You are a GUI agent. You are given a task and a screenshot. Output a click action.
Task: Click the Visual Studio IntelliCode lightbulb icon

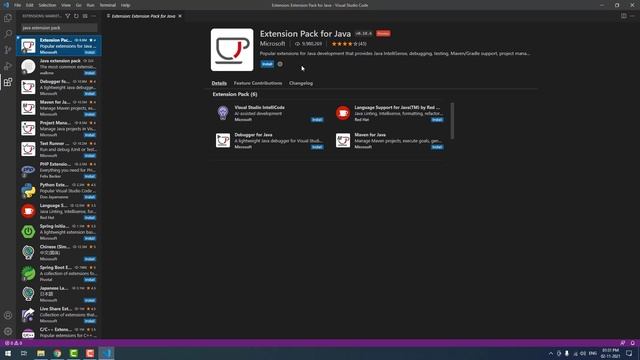[223, 113]
